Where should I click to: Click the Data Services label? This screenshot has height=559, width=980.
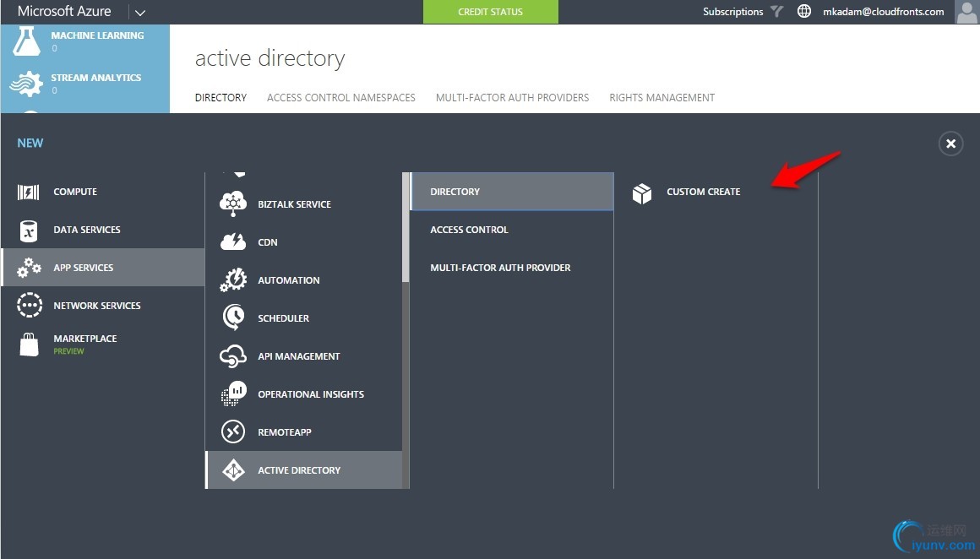[x=87, y=230]
